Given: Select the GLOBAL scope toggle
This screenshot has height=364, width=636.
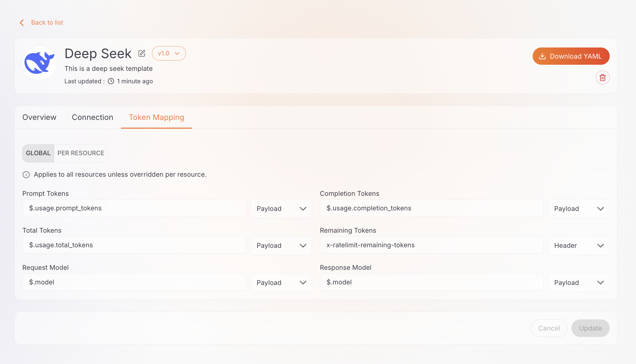Looking at the screenshot, I should [x=38, y=153].
